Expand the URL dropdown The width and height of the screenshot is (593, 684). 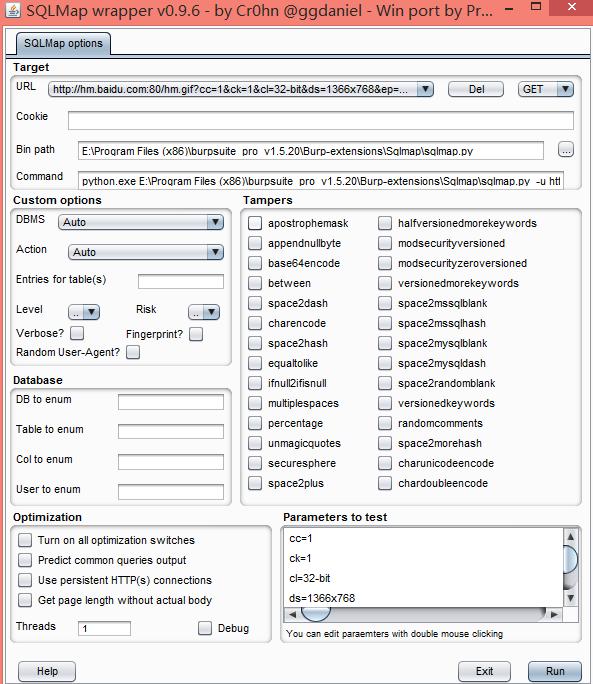(425, 89)
